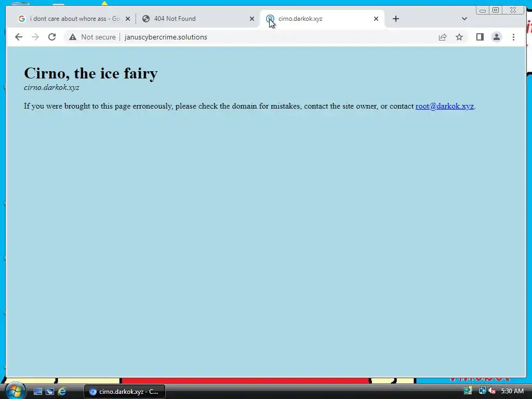Select the cirno.darkok.xyz tab
532x399 pixels.
pos(322,19)
